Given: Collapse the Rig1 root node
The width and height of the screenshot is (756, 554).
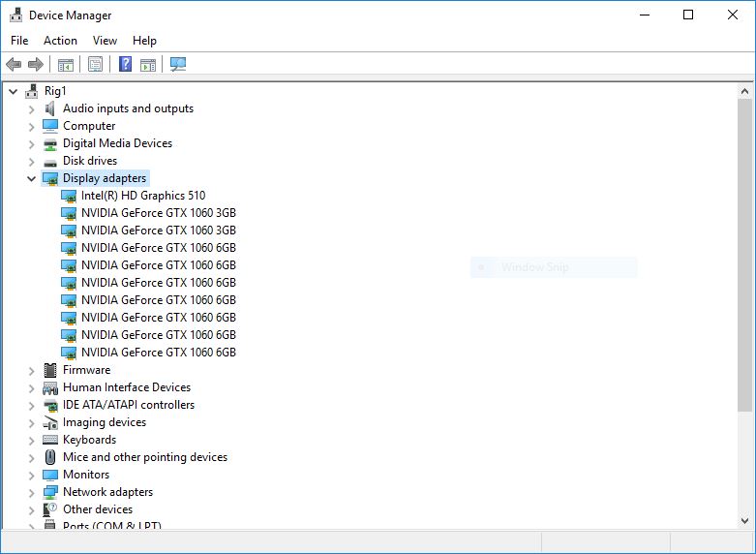Looking at the screenshot, I should coord(14,91).
